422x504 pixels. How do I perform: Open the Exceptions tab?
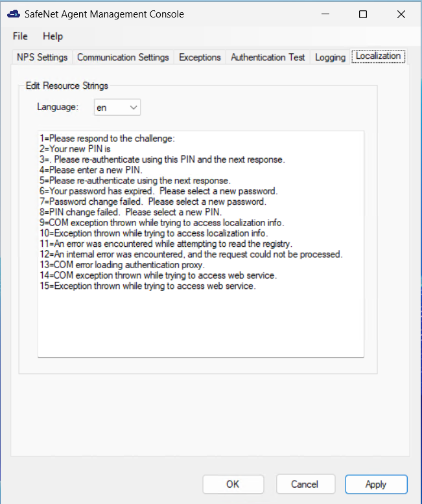pos(200,57)
